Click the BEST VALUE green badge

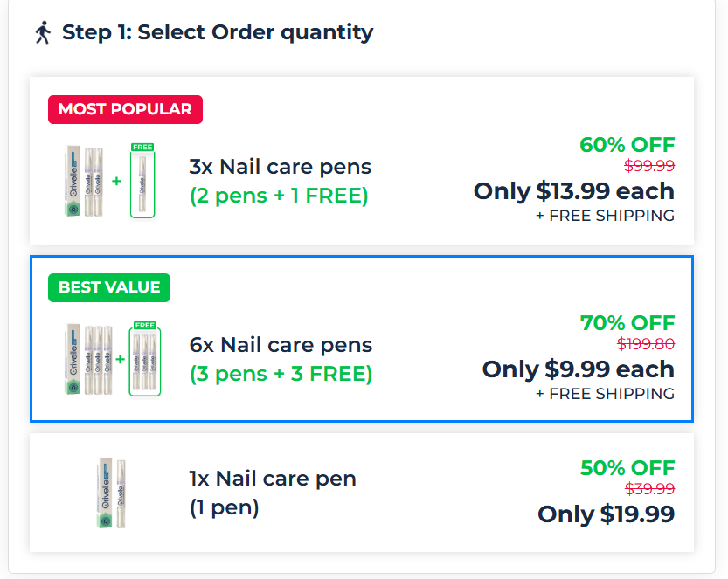(109, 287)
